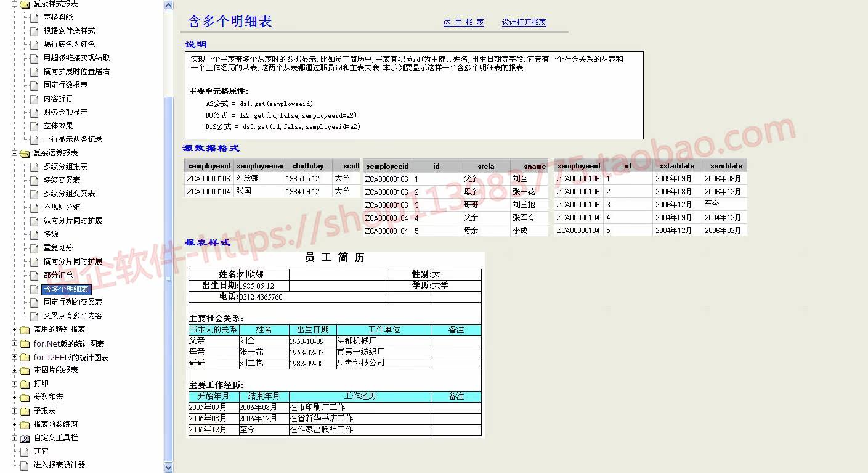Screen dimensions: 868x473
Task: Click the senddate column header
Action: (x=724, y=165)
